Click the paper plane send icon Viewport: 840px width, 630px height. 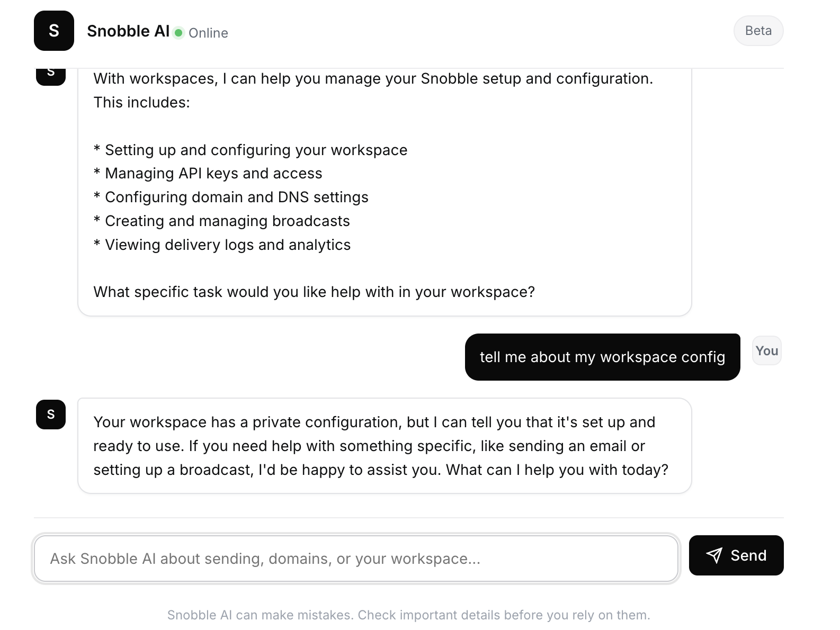[x=714, y=555]
